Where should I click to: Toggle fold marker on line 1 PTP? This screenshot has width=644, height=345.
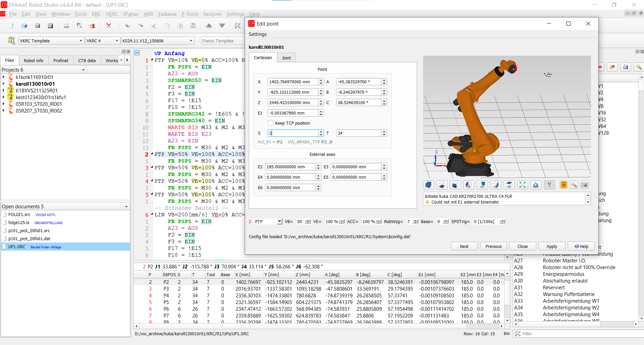coord(152,60)
